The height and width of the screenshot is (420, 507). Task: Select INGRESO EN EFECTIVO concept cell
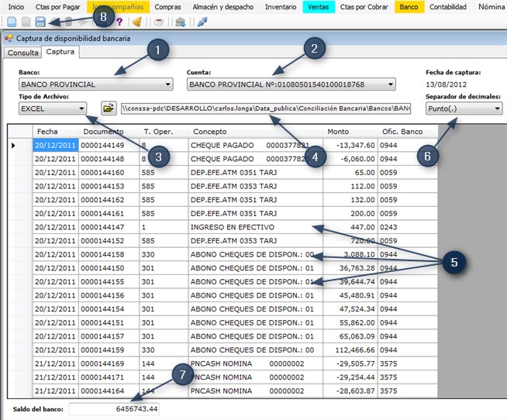(x=256, y=227)
